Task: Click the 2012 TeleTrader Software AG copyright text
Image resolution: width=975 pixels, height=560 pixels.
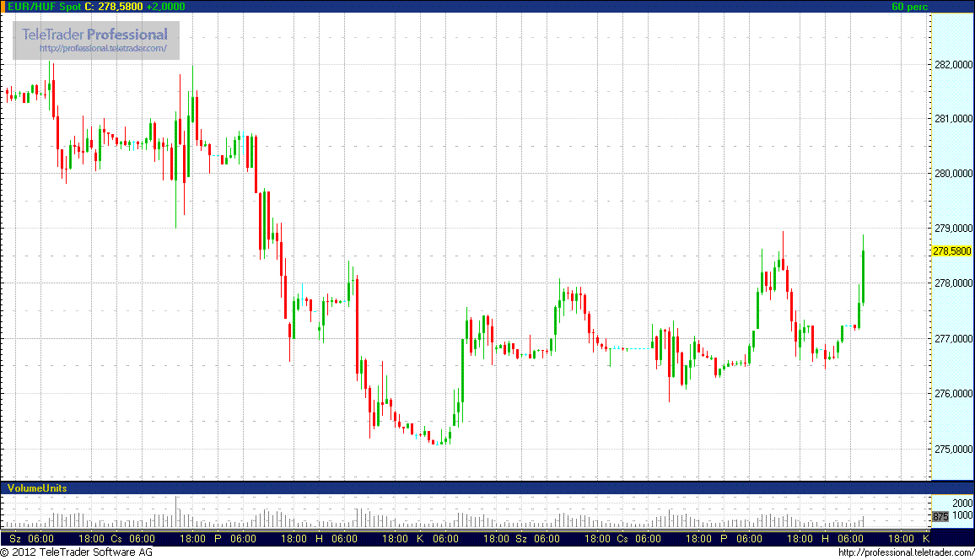Action: click(x=76, y=552)
